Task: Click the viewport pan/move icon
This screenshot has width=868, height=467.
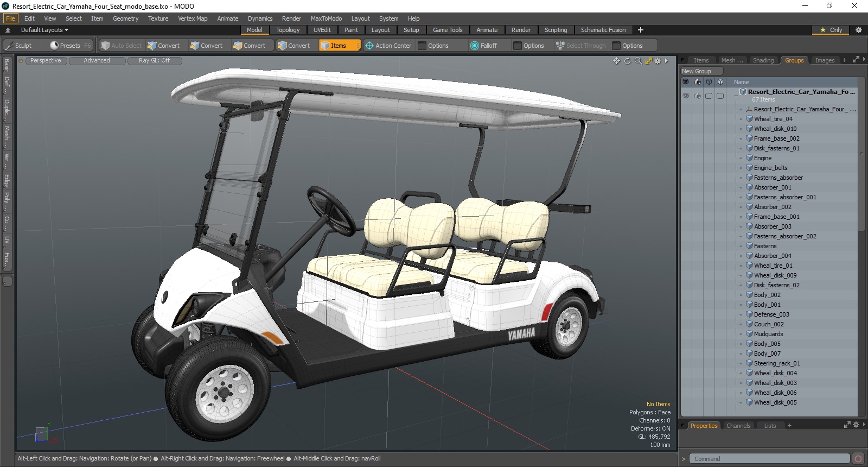Action: (x=617, y=61)
